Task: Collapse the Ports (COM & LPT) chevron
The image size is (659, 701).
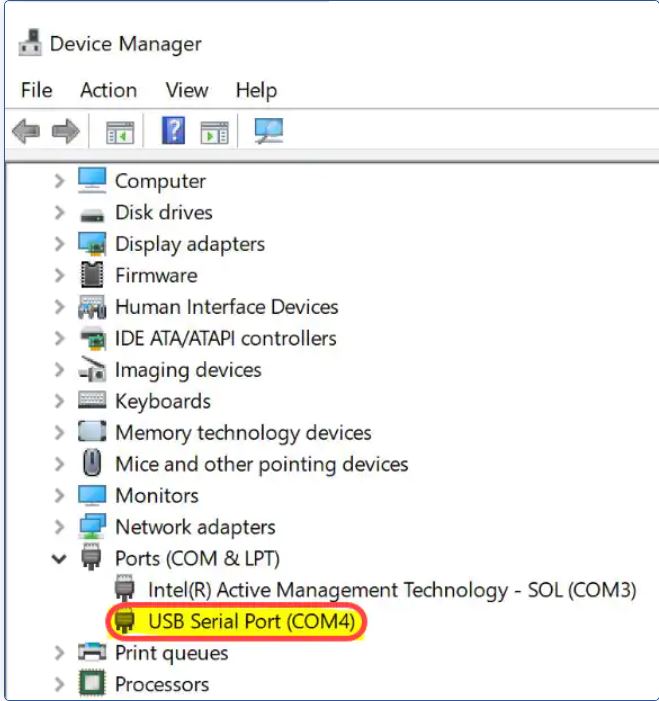Action: point(59,559)
